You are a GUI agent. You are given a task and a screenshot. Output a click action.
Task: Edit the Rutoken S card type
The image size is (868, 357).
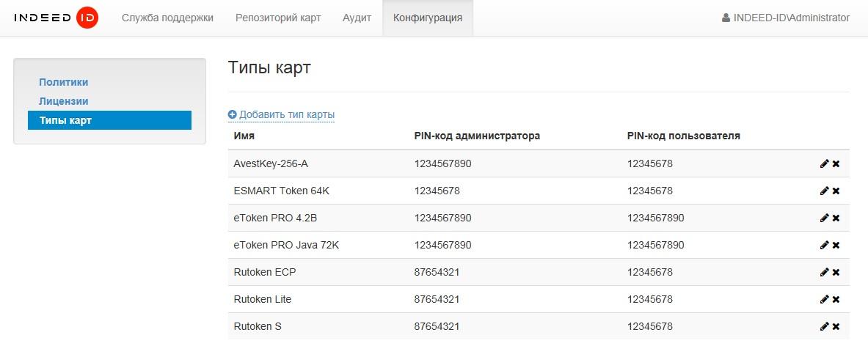(x=824, y=327)
